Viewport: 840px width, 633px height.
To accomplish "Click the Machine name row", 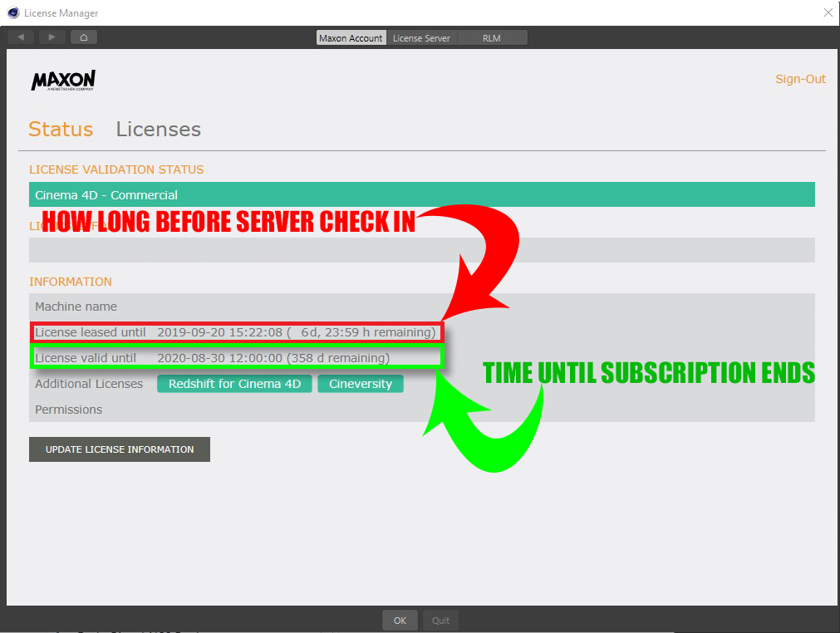I will (x=422, y=307).
